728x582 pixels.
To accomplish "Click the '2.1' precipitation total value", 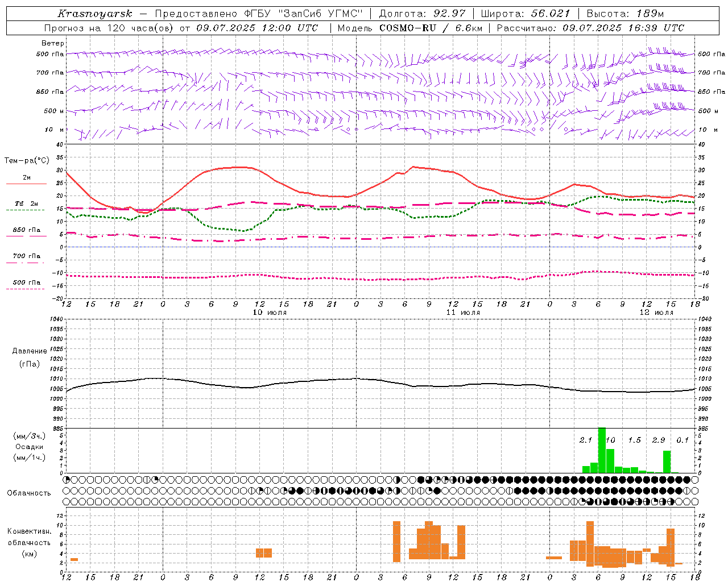I will 586,440.
